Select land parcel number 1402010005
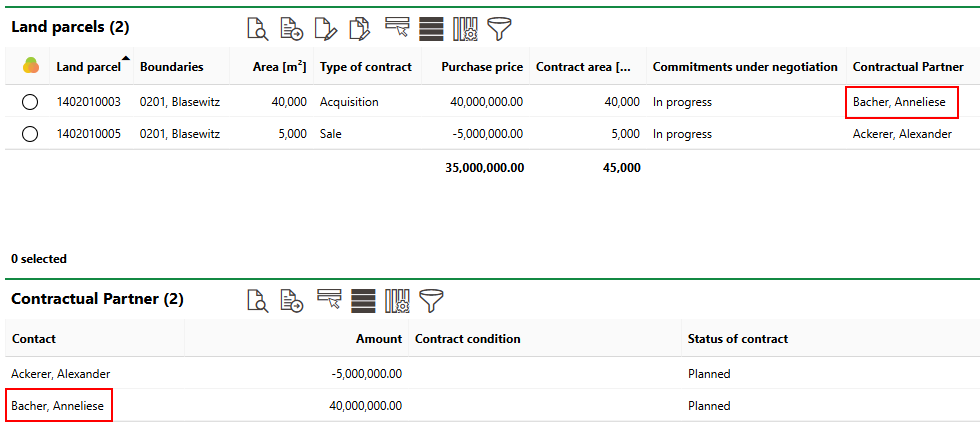The image size is (980, 431). coord(87,134)
